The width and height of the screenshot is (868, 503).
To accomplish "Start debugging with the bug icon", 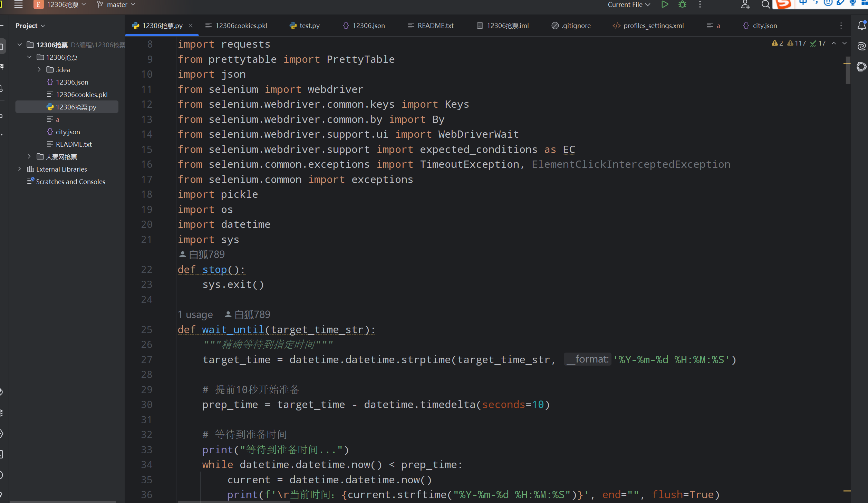I will click(682, 4).
